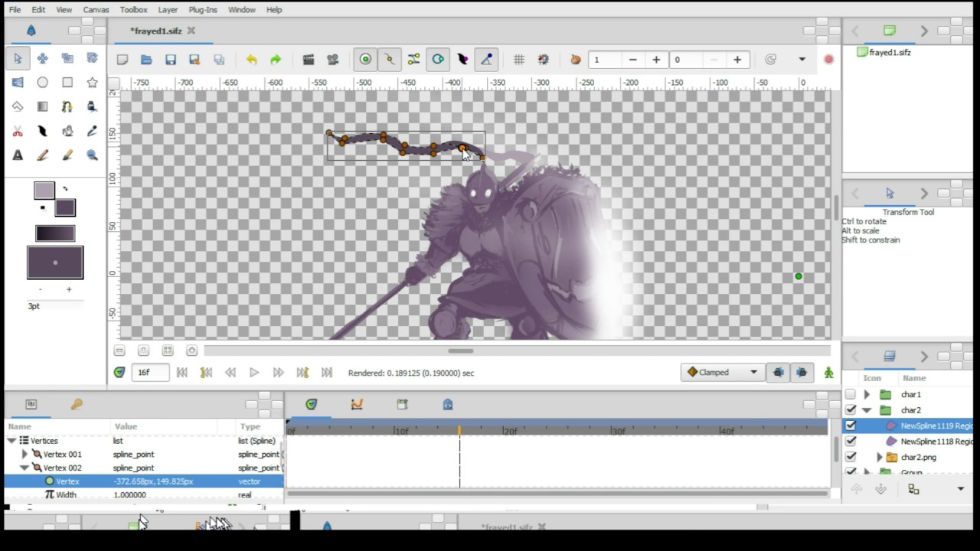
Task: Open the render clapperboard icon
Action: [x=309, y=60]
